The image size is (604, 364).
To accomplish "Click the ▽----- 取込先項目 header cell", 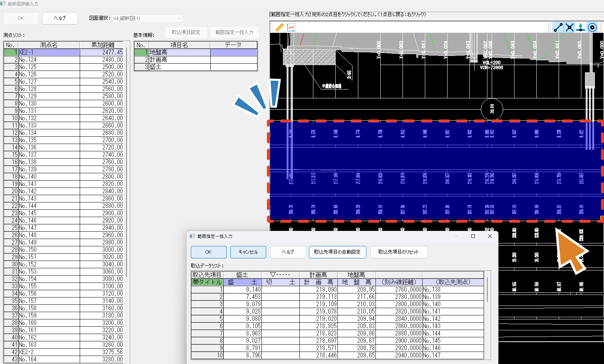I will click(x=280, y=275).
